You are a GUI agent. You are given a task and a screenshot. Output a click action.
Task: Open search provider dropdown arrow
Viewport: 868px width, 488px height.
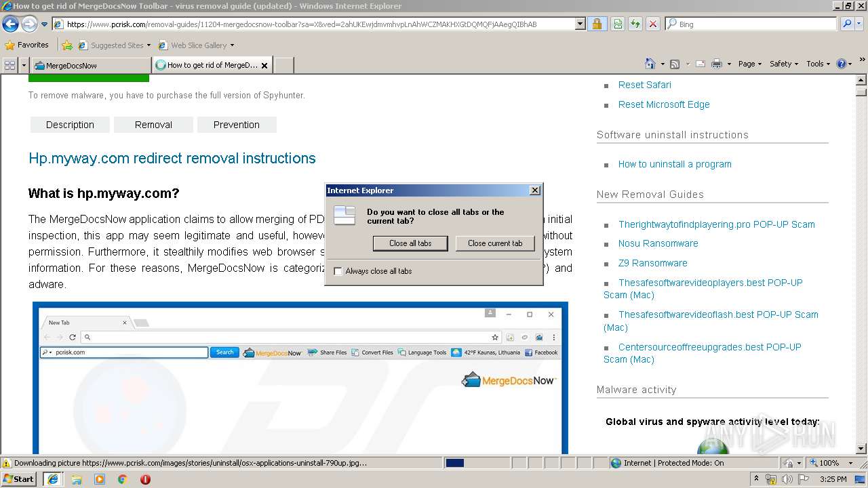pyautogui.click(x=860, y=24)
